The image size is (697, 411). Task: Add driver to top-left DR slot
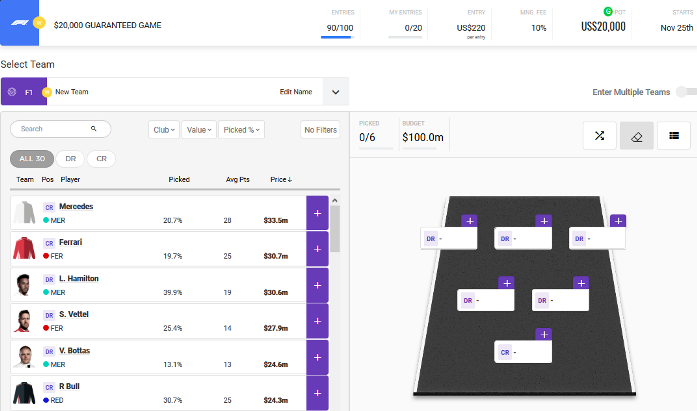469,221
